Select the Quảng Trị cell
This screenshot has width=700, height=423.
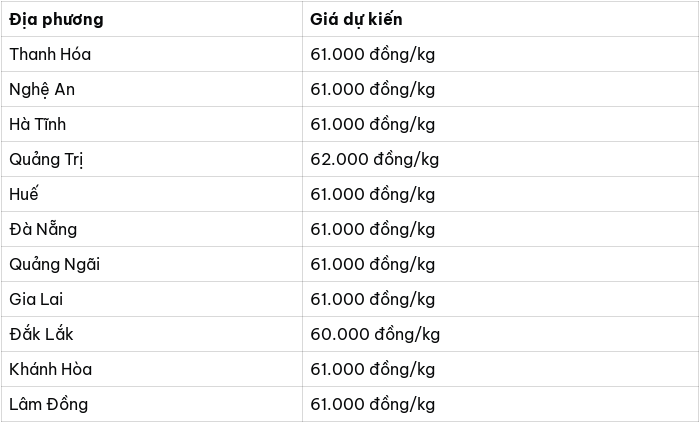152,159
